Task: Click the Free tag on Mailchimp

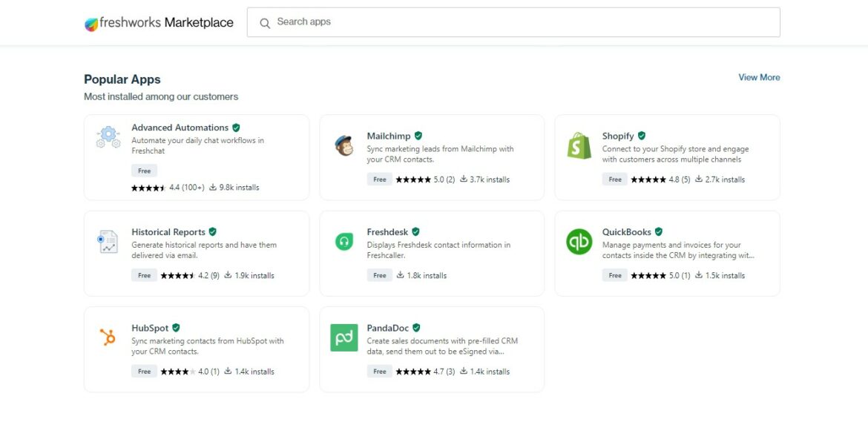Action: tap(380, 179)
